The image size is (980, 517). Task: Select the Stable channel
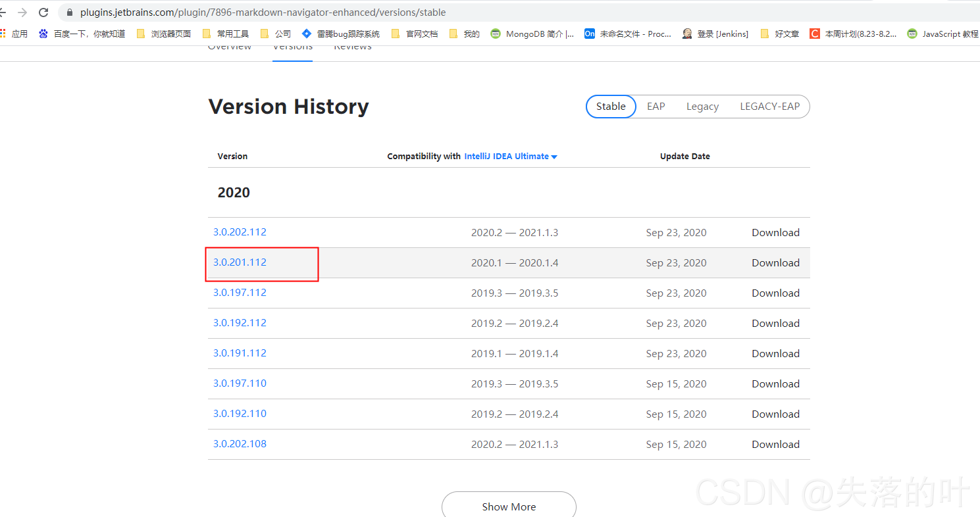click(611, 107)
